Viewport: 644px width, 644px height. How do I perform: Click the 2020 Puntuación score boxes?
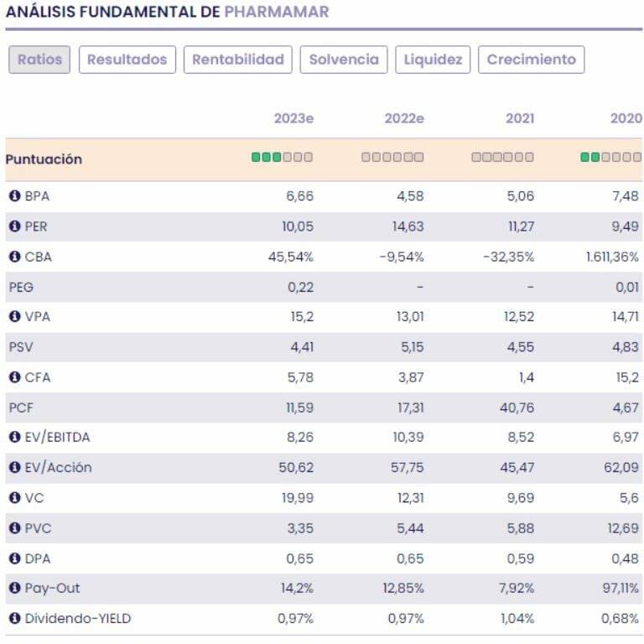click(x=610, y=158)
